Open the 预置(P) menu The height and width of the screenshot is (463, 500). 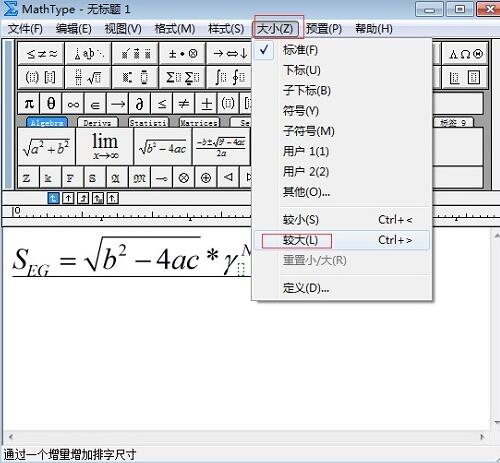(x=324, y=29)
